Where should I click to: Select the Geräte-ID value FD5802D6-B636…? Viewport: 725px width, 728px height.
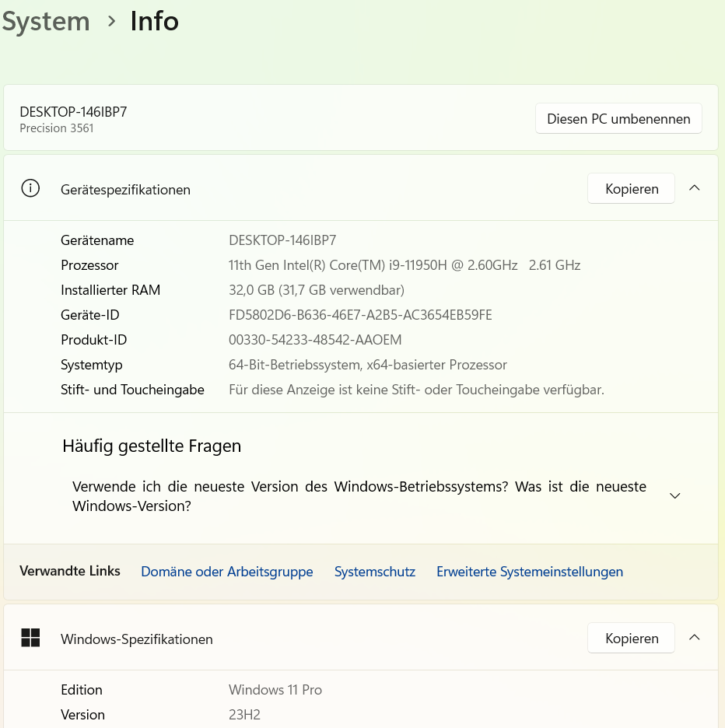(360, 315)
